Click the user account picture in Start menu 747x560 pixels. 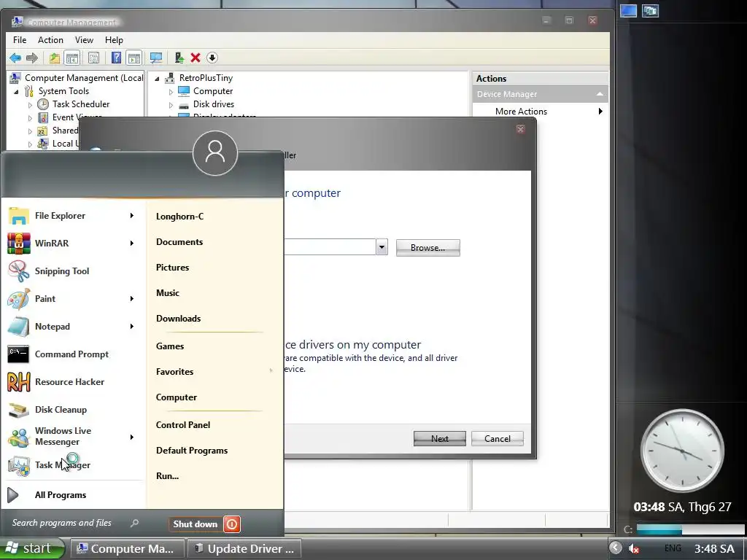215,153
